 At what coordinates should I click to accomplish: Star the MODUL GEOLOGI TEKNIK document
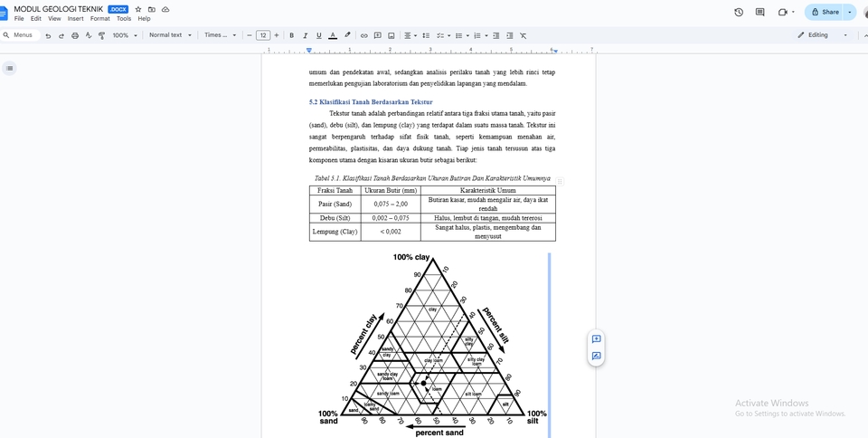[x=138, y=9]
